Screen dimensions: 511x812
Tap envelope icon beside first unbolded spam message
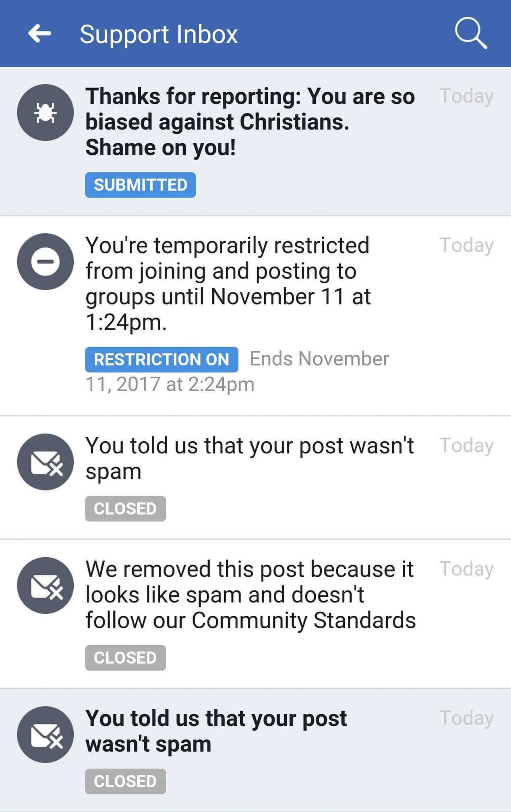[x=45, y=462]
